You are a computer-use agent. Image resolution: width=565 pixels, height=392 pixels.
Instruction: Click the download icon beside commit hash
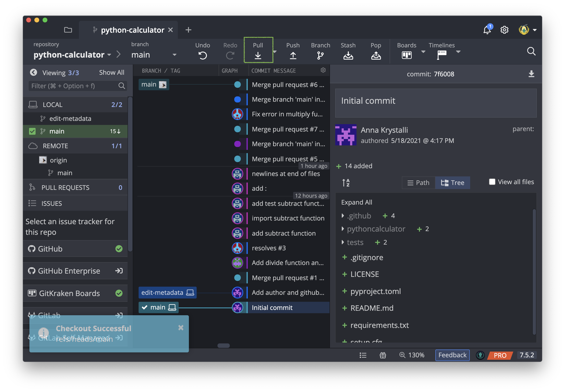pyautogui.click(x=531, y=74)
